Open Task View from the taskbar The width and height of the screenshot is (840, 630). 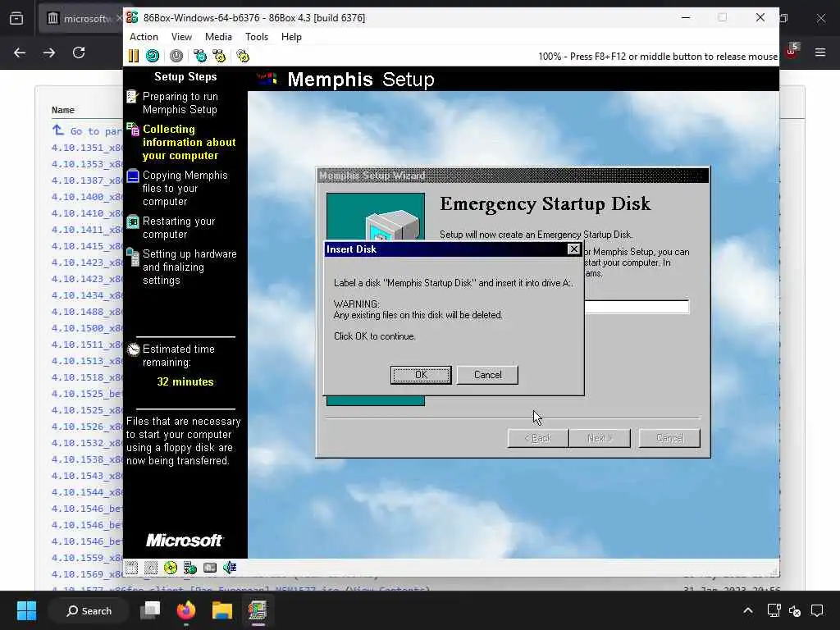pos(150,610)
